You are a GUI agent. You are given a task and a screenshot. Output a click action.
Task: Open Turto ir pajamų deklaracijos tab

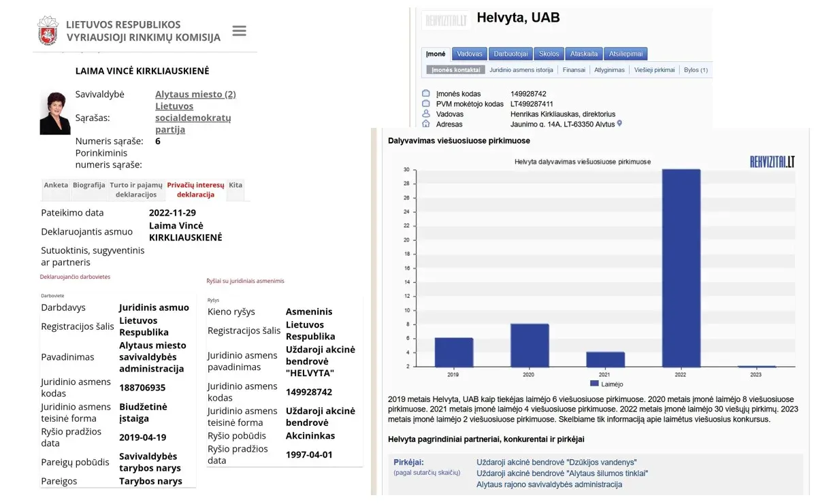136,190
